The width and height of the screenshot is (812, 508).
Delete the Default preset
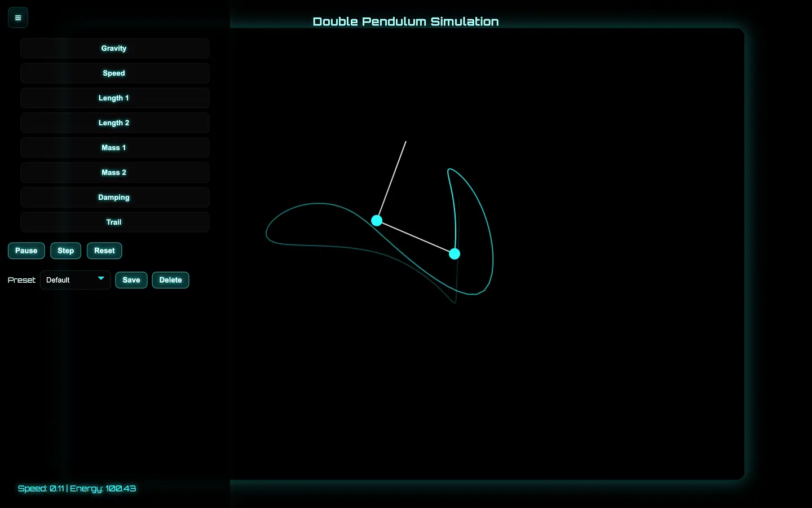coord(170,280)
